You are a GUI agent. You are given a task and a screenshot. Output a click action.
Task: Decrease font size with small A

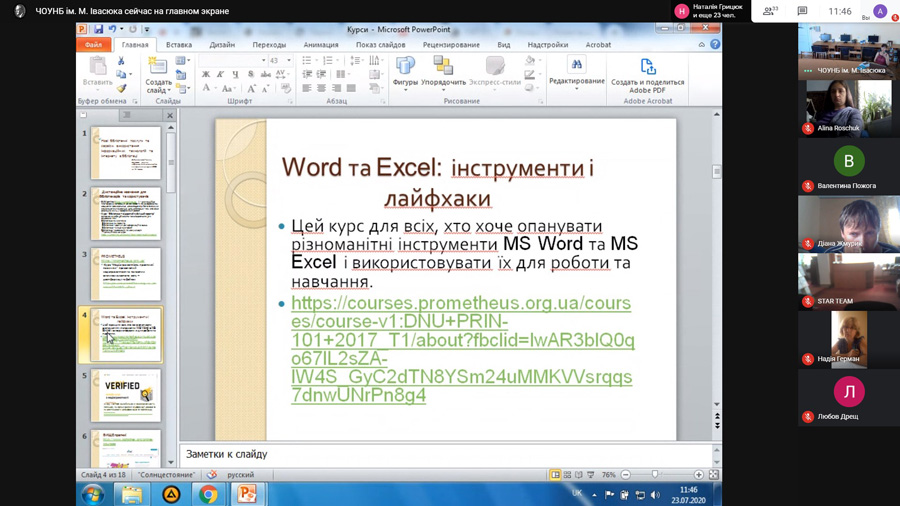tap(266, 89)
